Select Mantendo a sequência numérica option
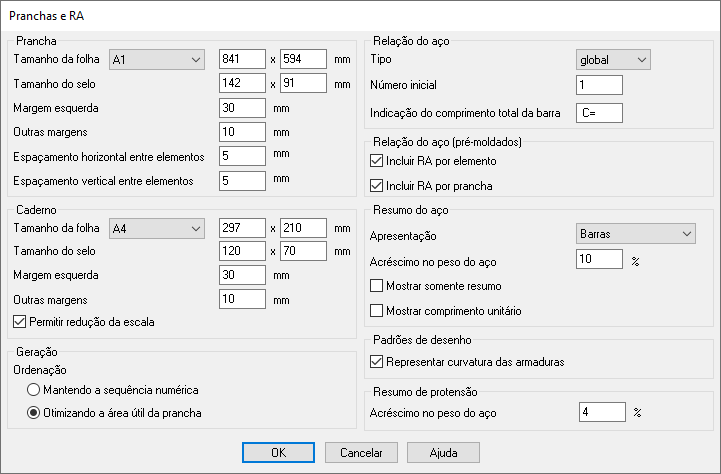This screenshot has width=721, height=474. [34, 389]
